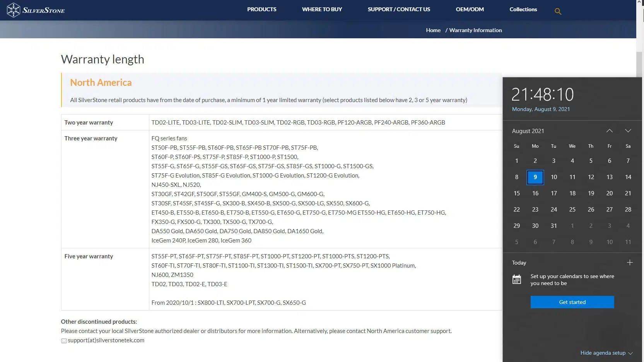This screenshot has width=644, height=362.
Task: Select August 12 in the calendar
Action: (x=591, y=177)
